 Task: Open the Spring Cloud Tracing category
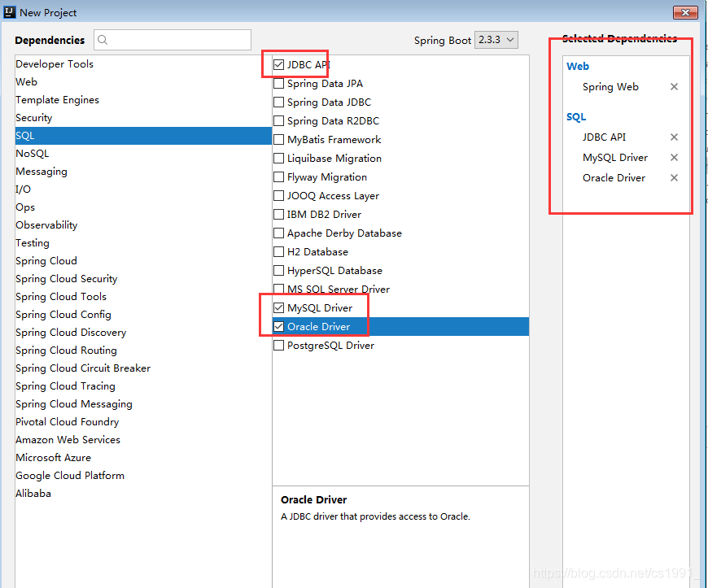pyautogui.click(x=143, y=386)
